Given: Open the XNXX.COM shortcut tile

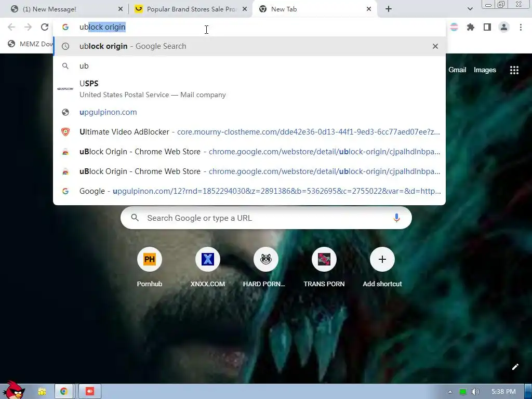Looking at the screenshot, I should (208, 268).
